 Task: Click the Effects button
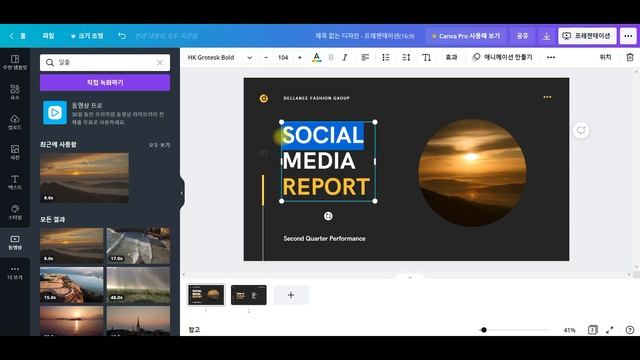451,58
